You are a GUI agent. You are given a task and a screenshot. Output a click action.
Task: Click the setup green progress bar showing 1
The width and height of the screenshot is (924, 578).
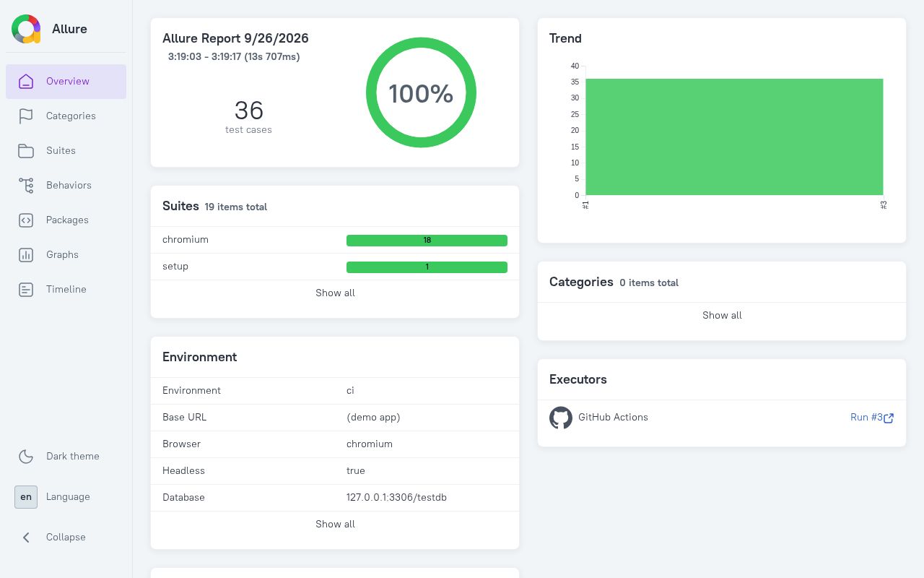pos(427,267)
